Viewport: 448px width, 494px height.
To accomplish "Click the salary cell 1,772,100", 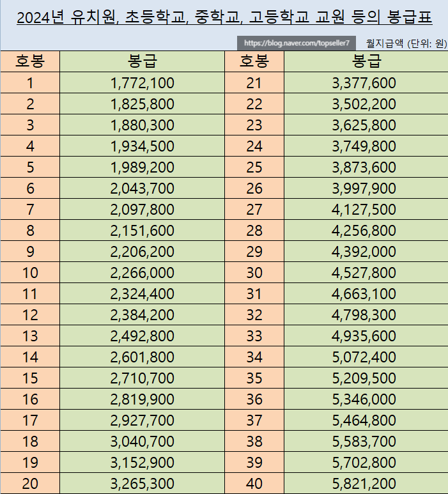I will click(x=142, y=83).
